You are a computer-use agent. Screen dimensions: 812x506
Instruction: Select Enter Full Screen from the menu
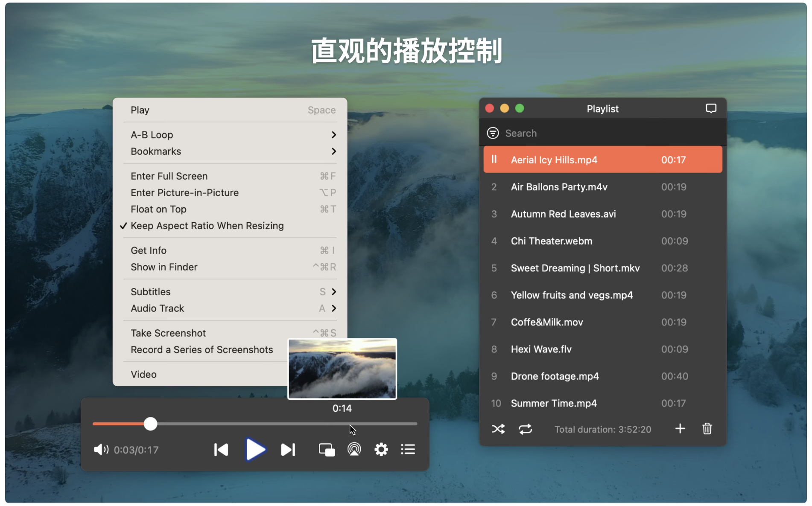169,176
